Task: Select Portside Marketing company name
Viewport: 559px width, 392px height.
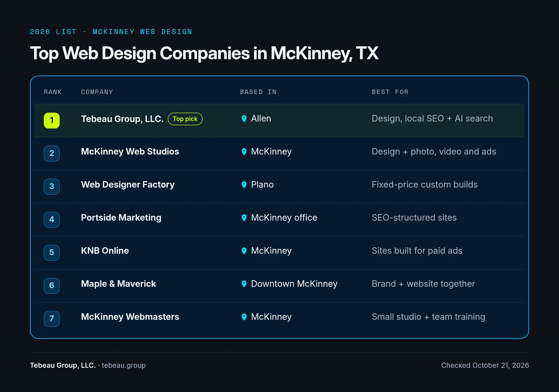Action: [121, 218]
